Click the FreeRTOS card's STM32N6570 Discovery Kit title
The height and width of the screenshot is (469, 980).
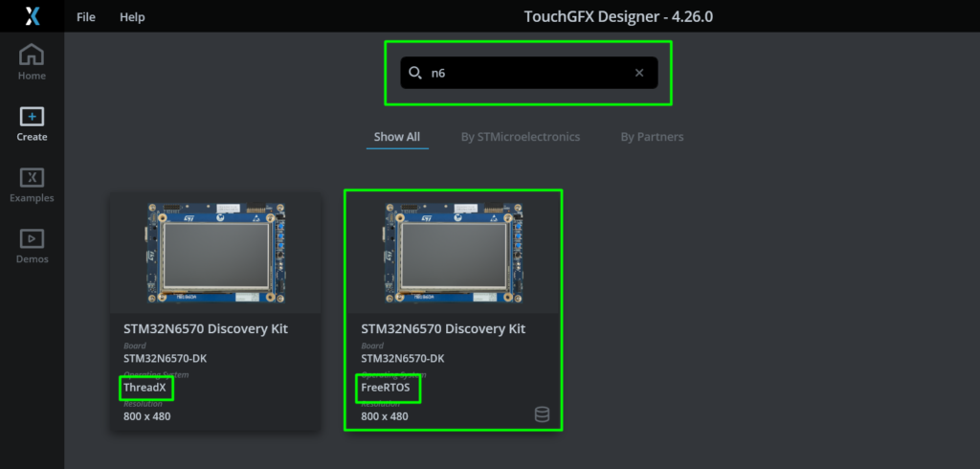(443, 328)
